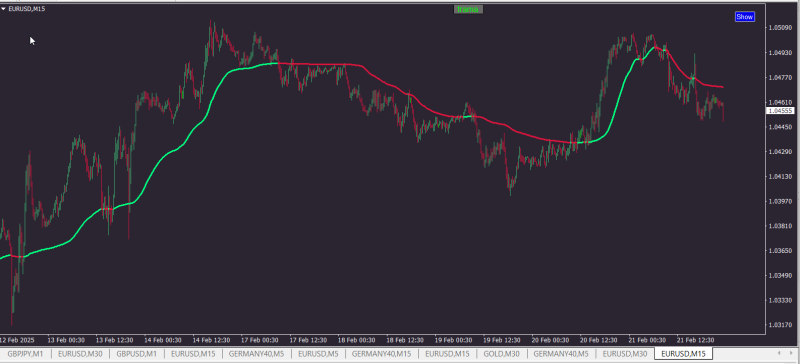This screenshot has width=800, height=364.
Task: Expand the EURUSD,M15 chart dropdown arrow
Action: pyautogui.click(x=3, y=9)
